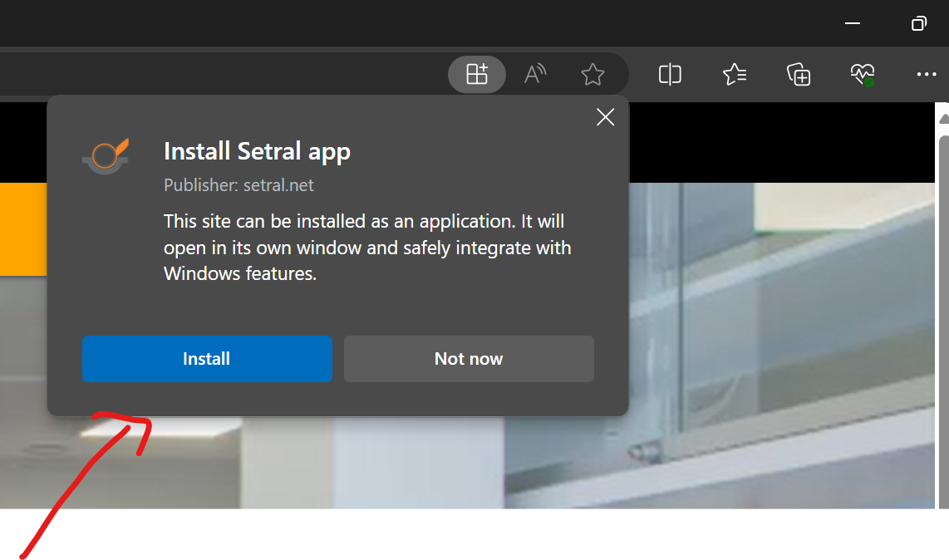Click the publisher setral.net text
Viewport: 949px width, 560px height.
point(238,184)
